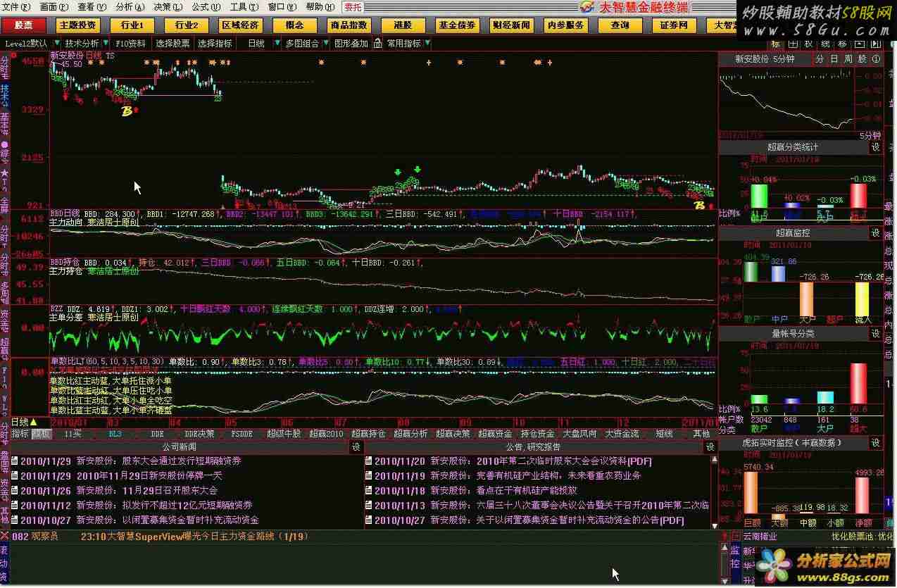Select the 大盘风向 indicator tab
The width and height of the screenshot is (897, 588).
[x=579, y=434]
